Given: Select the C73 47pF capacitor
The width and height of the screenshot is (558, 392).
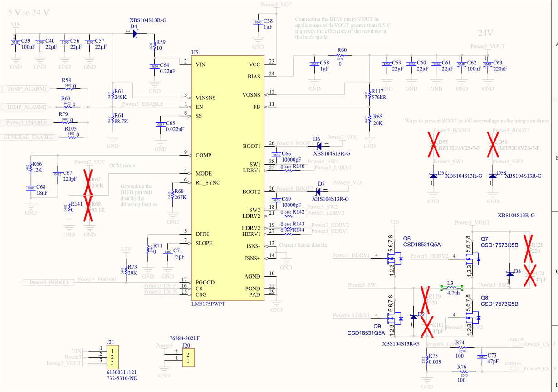Looking at the screenshot, I should [x=481, y=357].
